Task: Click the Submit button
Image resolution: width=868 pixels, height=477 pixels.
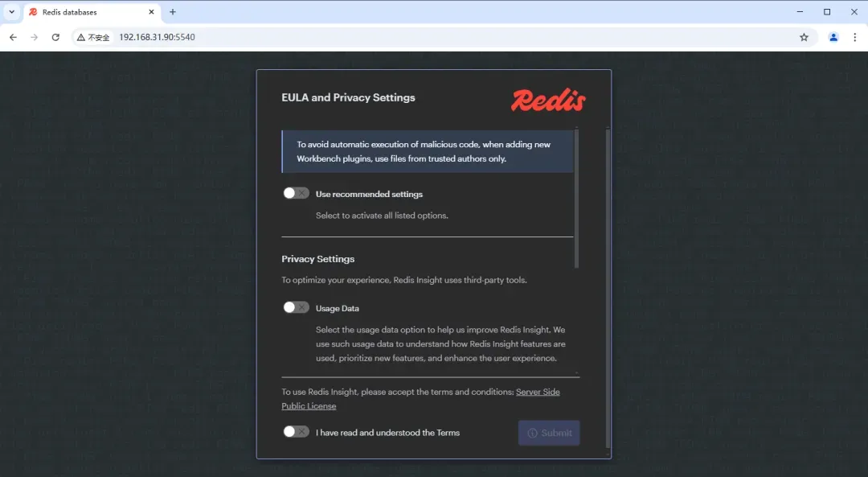Action: 549,433
